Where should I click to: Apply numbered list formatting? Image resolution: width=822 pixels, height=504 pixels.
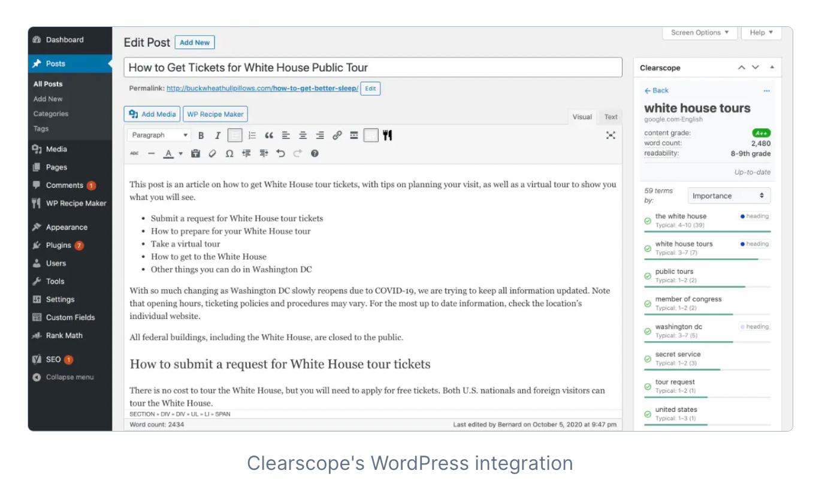[252, 135]
